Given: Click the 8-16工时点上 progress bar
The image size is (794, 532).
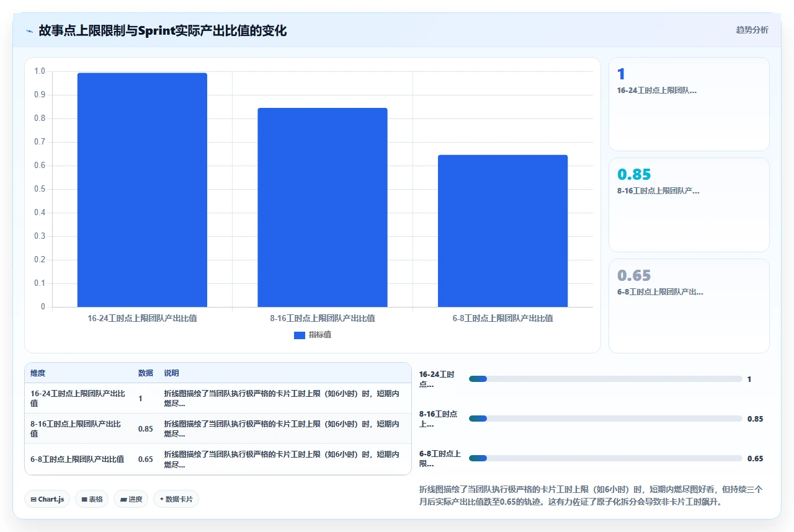Looking at the screenshot, I should tap(605, 419).
